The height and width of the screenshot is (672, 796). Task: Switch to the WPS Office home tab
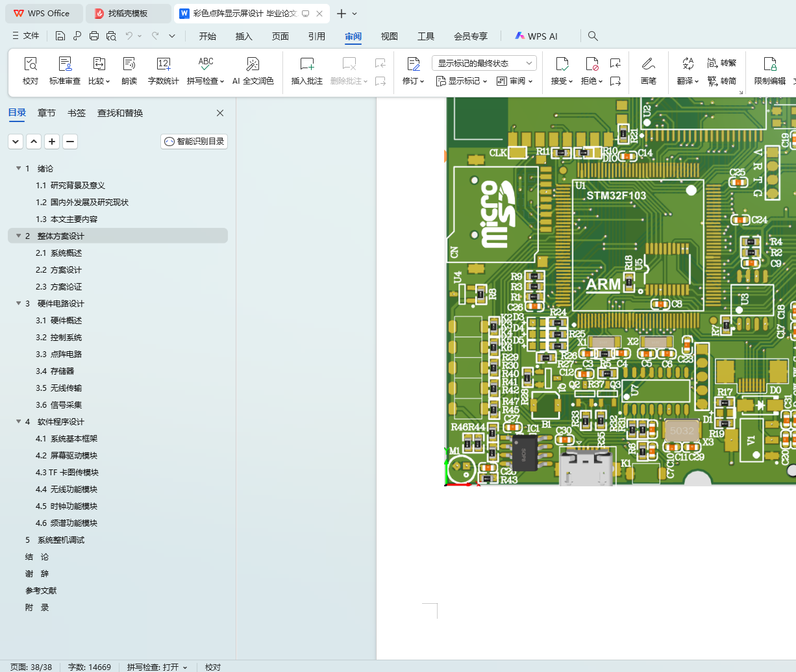pos(43,13)
